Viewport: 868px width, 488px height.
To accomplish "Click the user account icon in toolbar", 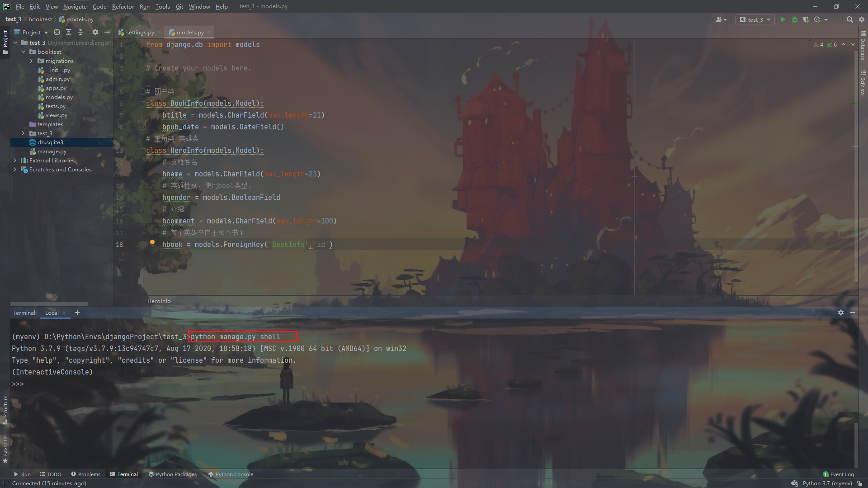I will click(x=721, y=19).
